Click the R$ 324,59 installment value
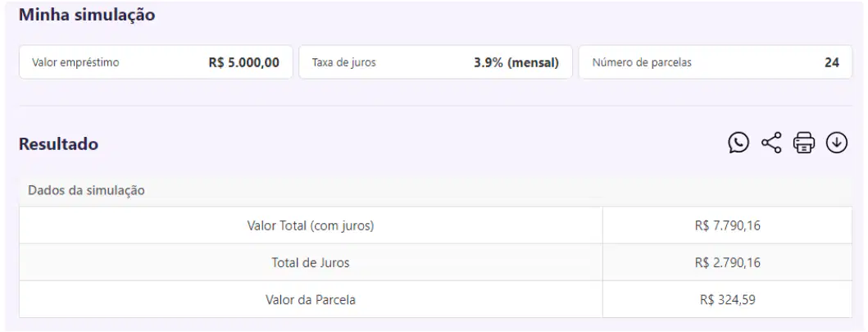Viewport: 868px width, 332px height. (x=727, y=300)
